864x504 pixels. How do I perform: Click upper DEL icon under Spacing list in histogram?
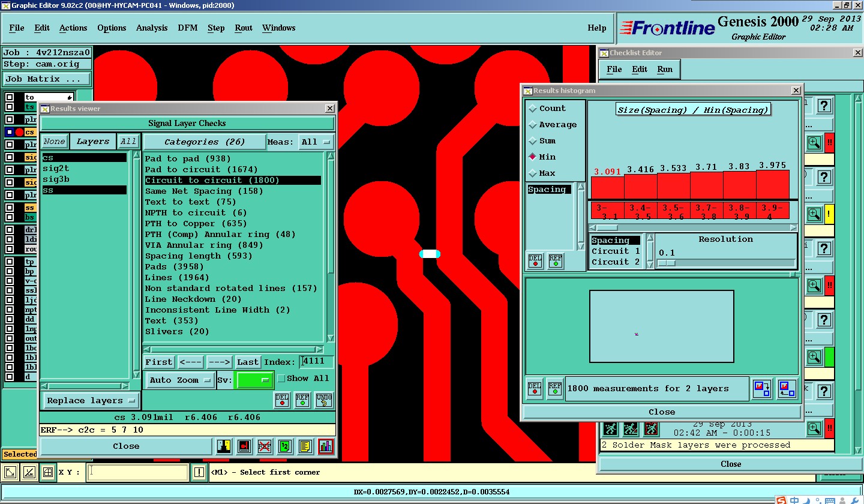(x=535, y=260)
